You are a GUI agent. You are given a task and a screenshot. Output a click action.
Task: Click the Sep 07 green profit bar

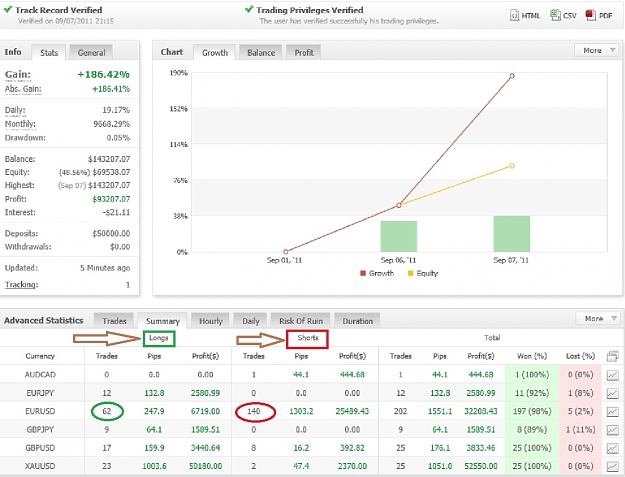511,234
